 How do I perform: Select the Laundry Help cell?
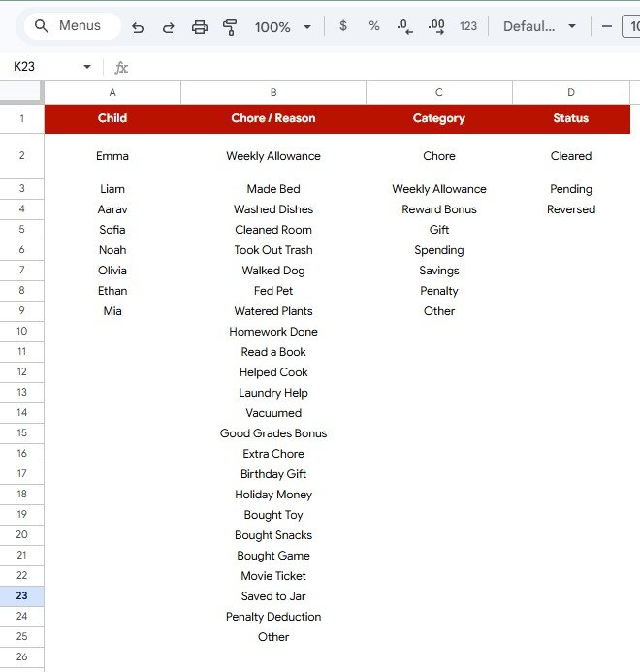point(273,393)
